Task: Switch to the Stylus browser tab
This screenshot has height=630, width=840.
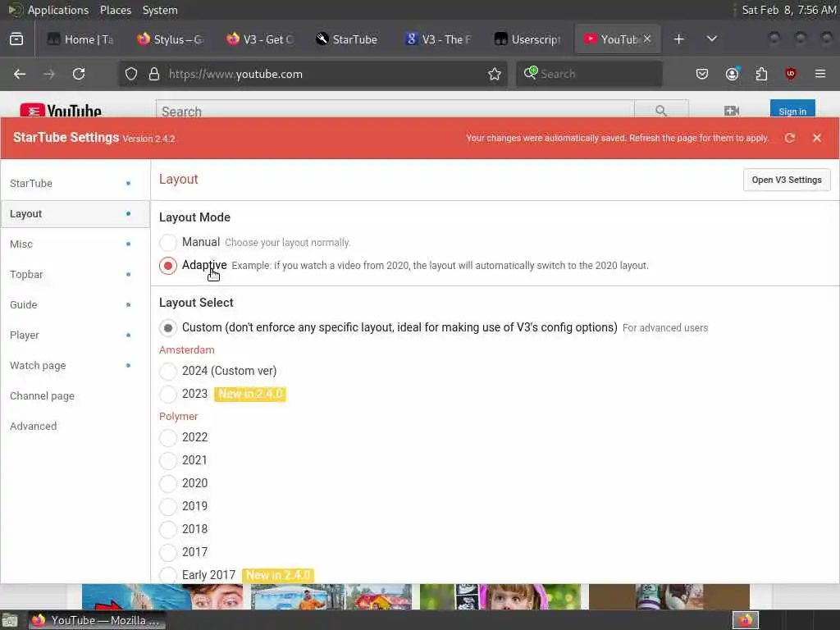Action: [171, 39]
